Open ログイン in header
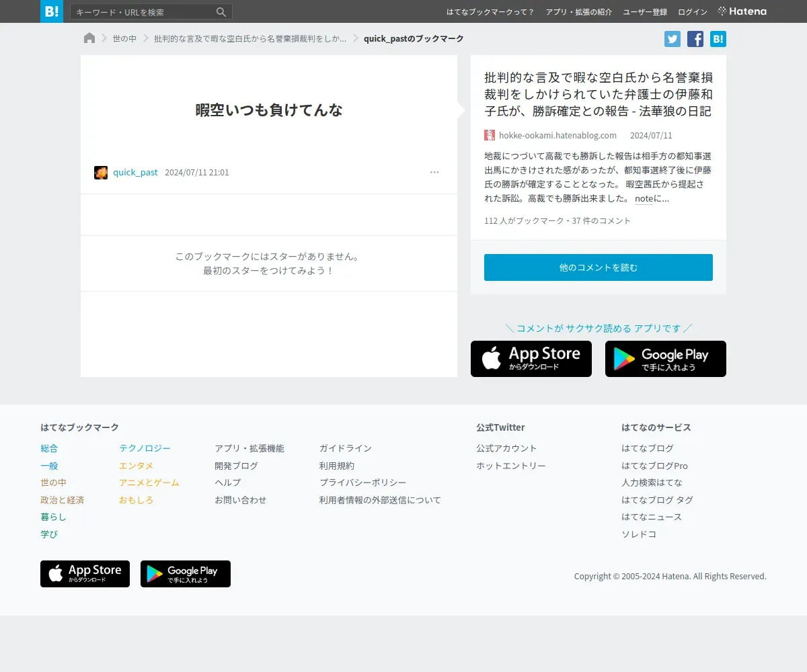The height and width of the screenshot is (672, 807). point(693,12)
